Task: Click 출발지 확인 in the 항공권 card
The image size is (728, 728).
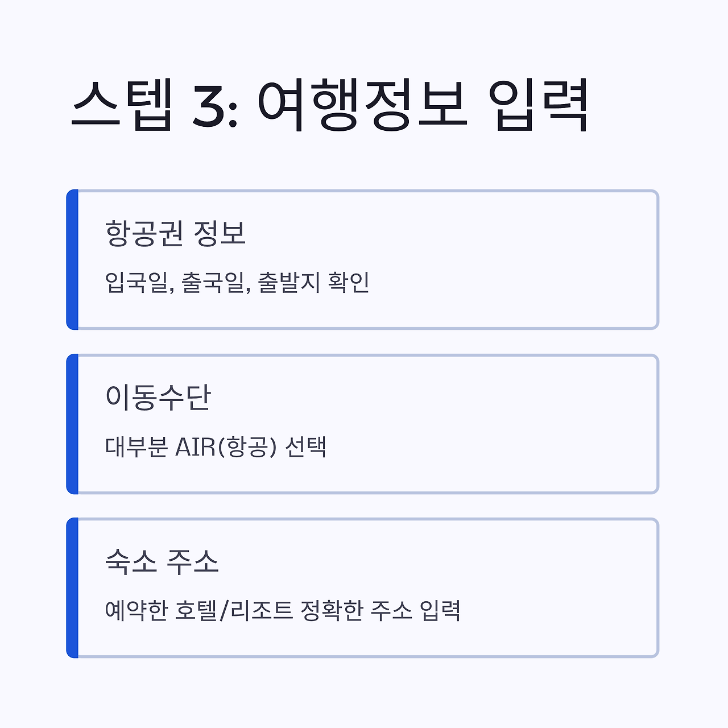Action: coord(314,283)
